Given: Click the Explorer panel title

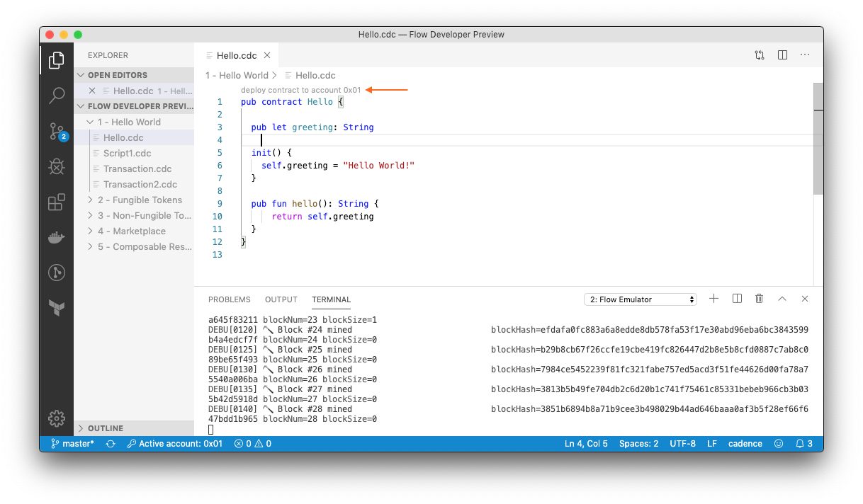Looking at the screenshot, I should 108,55.
